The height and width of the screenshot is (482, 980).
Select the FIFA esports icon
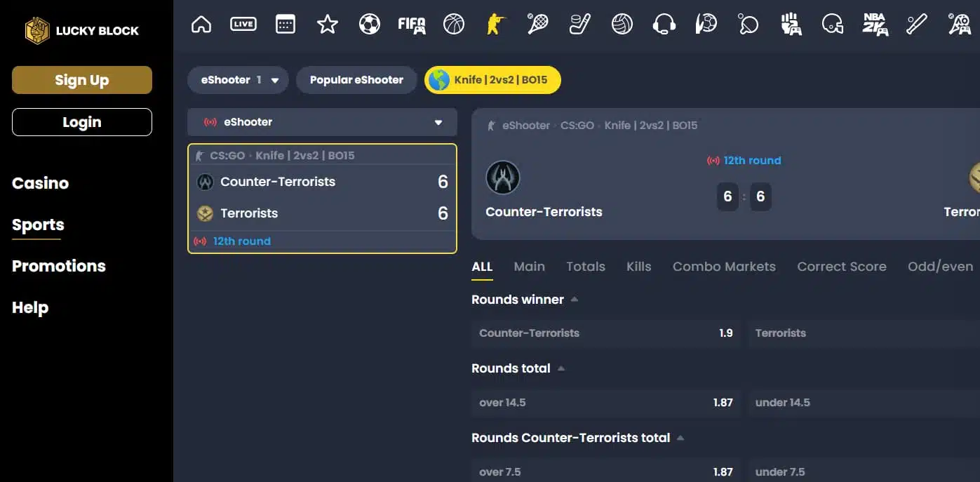point(412,25)
